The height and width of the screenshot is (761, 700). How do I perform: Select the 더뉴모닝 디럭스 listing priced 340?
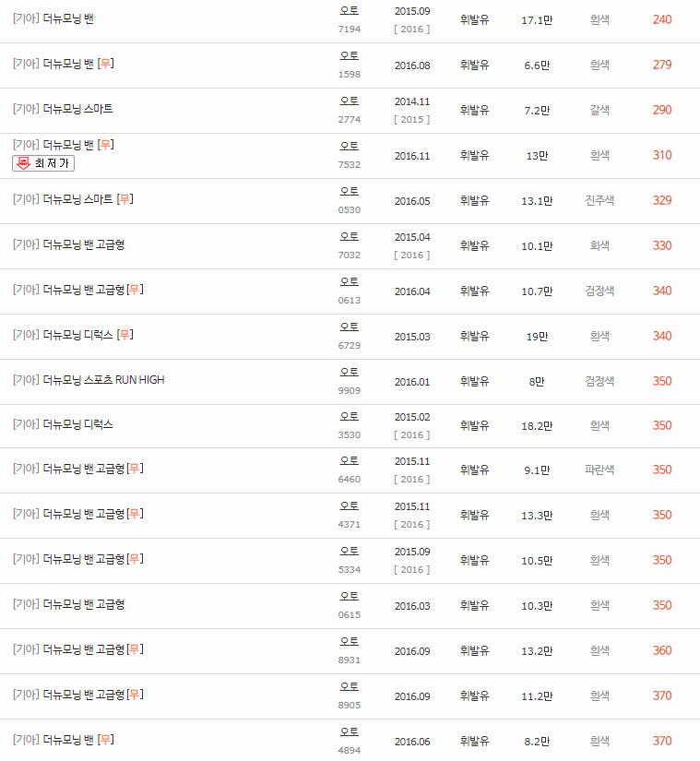pos(65,336)
